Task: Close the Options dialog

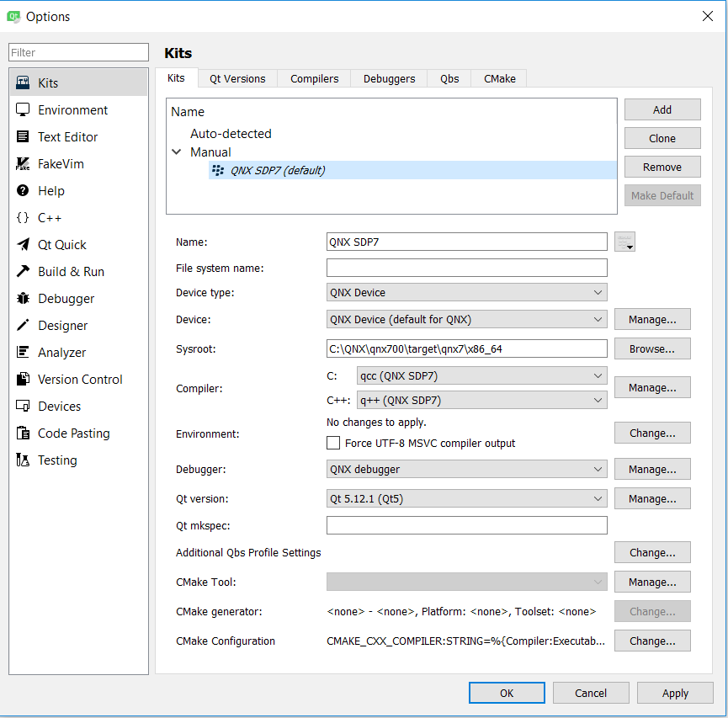Action: coord(708,16)
